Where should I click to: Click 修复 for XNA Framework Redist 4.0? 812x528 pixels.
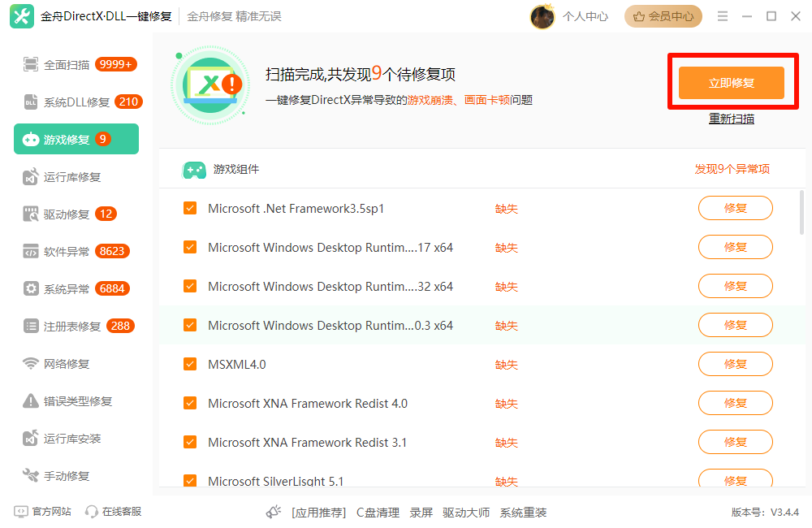coord(736,403)
